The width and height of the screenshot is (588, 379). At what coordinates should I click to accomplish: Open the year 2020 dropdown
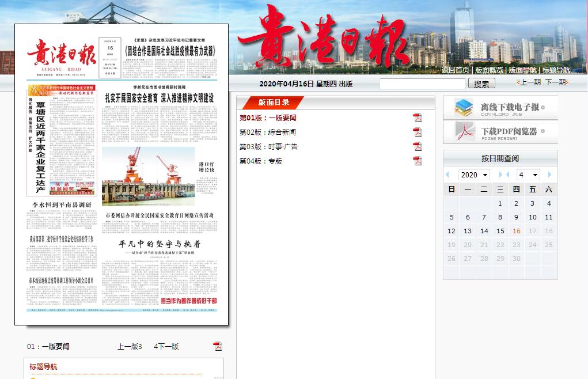click(474, 175)
